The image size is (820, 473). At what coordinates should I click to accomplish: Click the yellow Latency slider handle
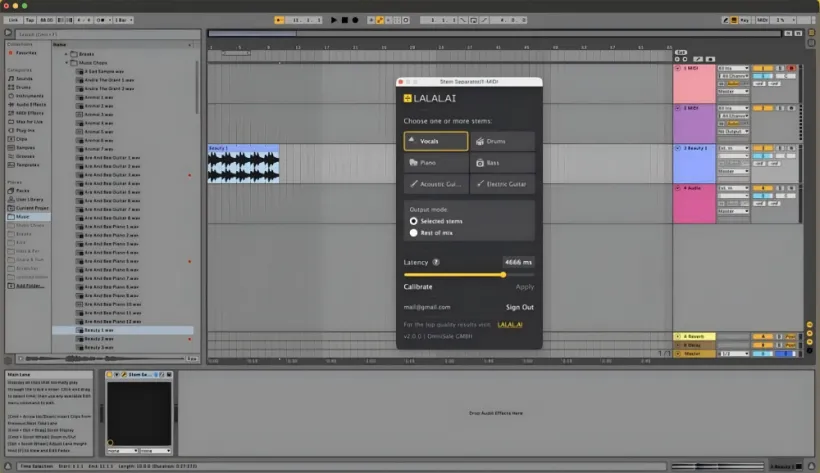click(503, 275)
